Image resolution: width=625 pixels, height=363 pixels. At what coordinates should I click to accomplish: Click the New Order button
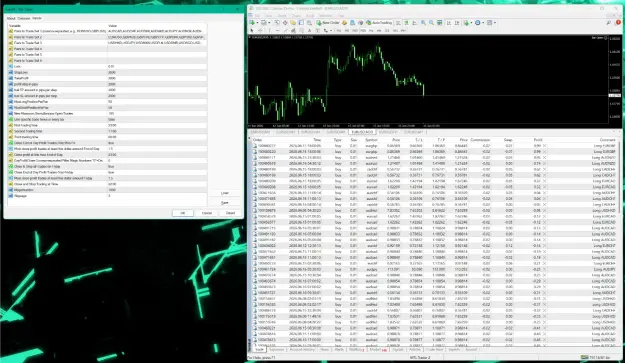click(x=328, y=23)
